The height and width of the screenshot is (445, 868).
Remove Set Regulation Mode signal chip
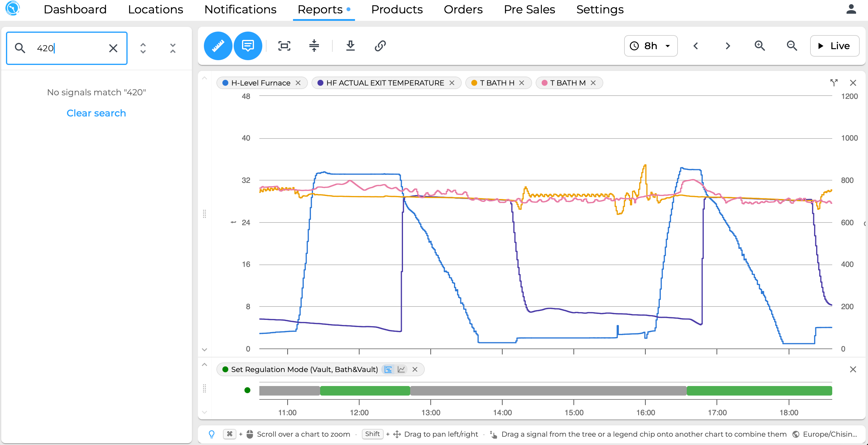[415, 369]
